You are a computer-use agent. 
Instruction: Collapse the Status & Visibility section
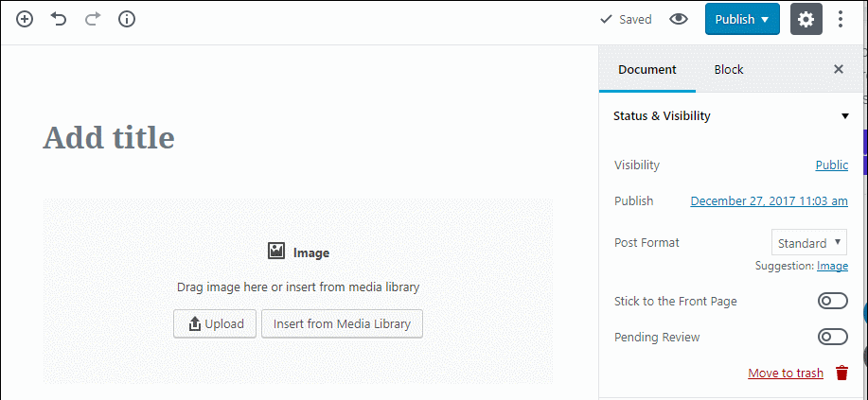pyautogui.click(x=731, y=116)
